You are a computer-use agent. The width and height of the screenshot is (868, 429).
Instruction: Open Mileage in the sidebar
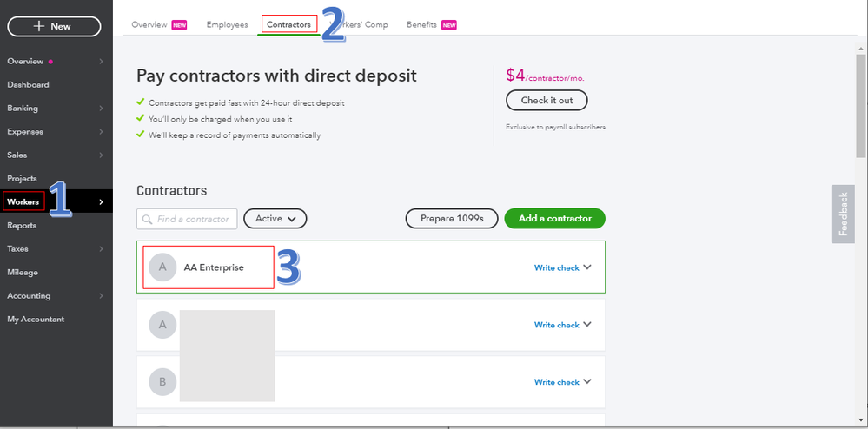click(23, 273)
